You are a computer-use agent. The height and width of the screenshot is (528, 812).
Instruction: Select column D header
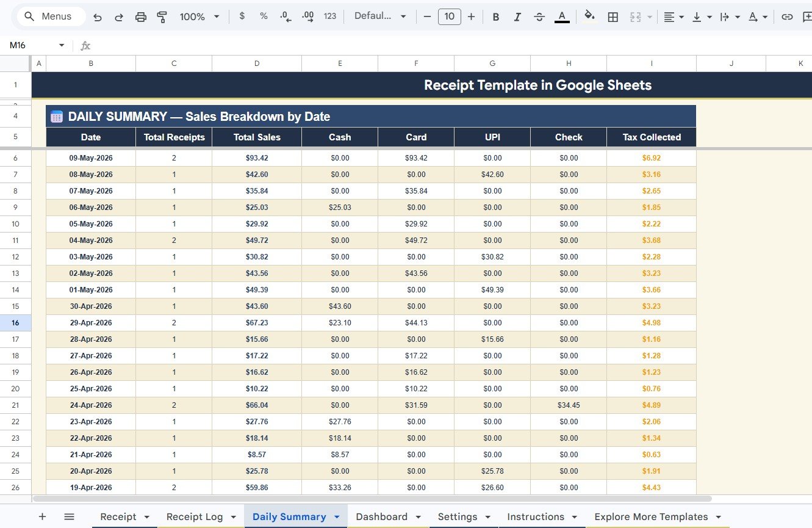pos(257,63)
